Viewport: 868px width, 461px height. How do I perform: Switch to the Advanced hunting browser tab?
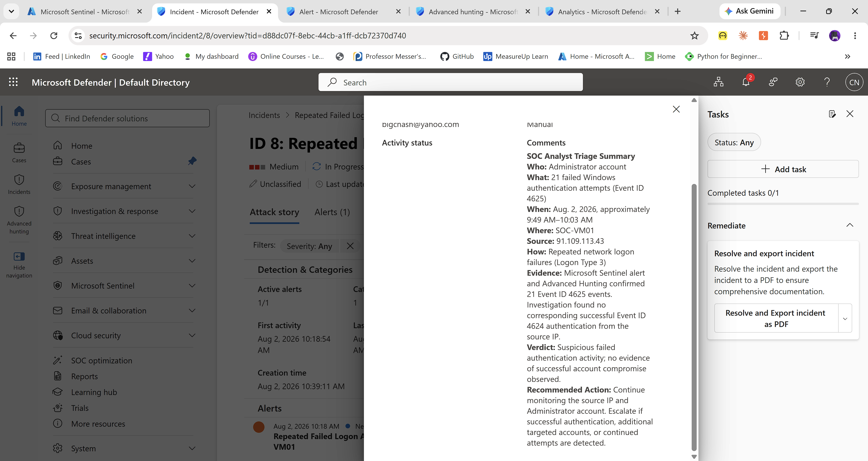pyautogui.click(x=474, y=12)
